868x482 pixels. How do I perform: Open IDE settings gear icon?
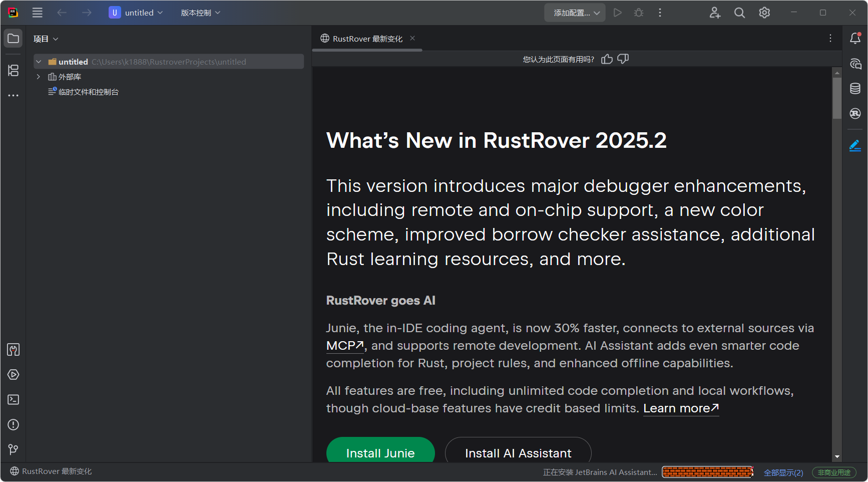tap(764, 13)
